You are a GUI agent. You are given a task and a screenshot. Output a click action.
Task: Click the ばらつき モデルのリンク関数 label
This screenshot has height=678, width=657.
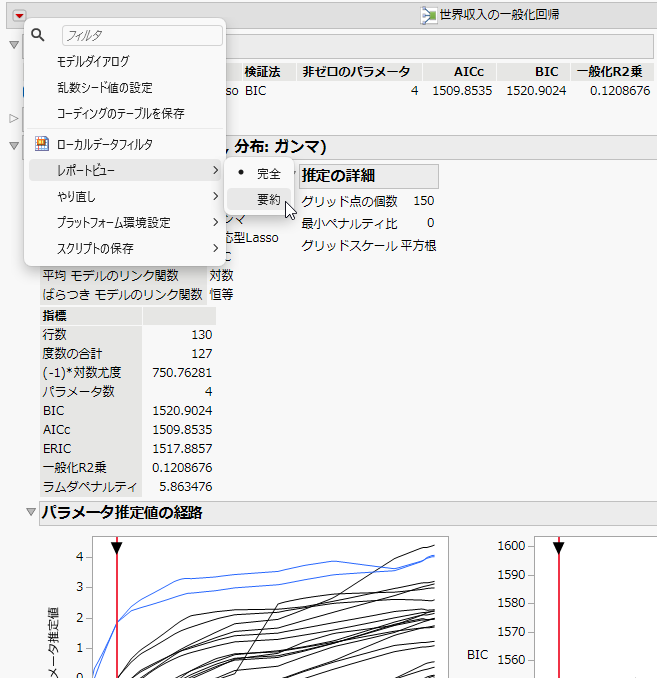click(x=122, y=294)
